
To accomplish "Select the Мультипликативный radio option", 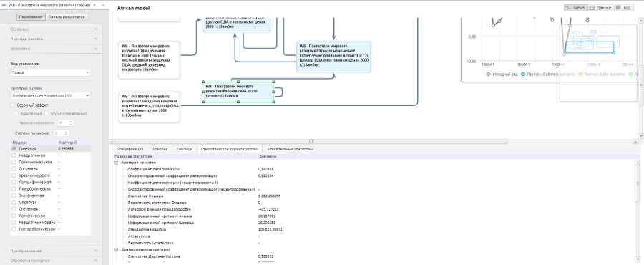I will click(x=47, y=113).
